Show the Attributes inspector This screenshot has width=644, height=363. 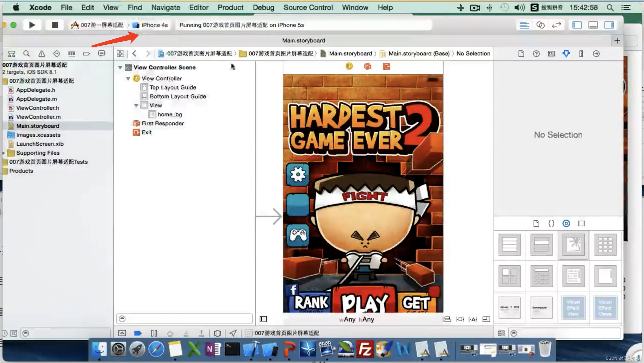click(x=566, y=53)
